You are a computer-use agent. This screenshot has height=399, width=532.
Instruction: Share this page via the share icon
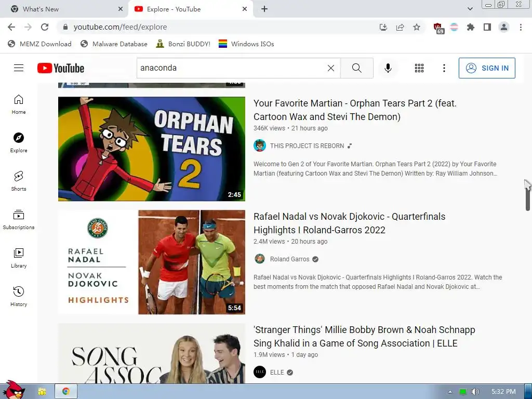(x=400, y=27)
